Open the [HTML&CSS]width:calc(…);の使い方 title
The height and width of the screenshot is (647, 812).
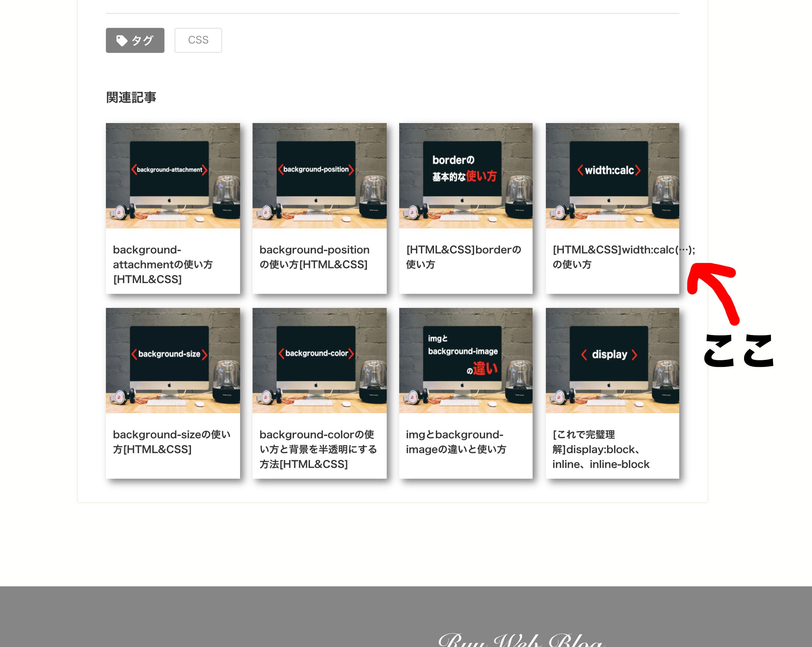(624, 257)
